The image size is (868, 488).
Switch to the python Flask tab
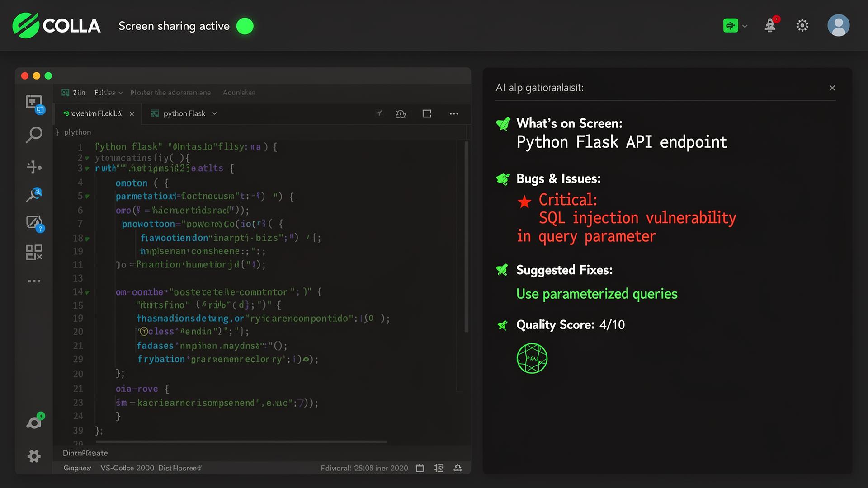point(184,114)
